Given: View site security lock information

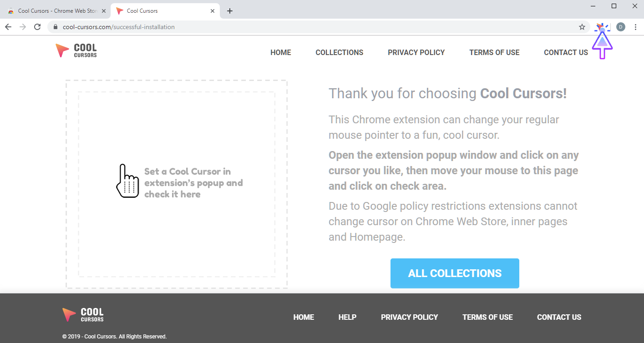Looking at the screenshot, I should point(56,27).
